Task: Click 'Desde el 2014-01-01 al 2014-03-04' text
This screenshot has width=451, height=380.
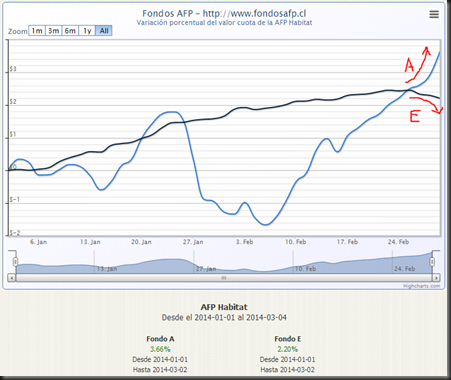Action: [x=224, y=317]
